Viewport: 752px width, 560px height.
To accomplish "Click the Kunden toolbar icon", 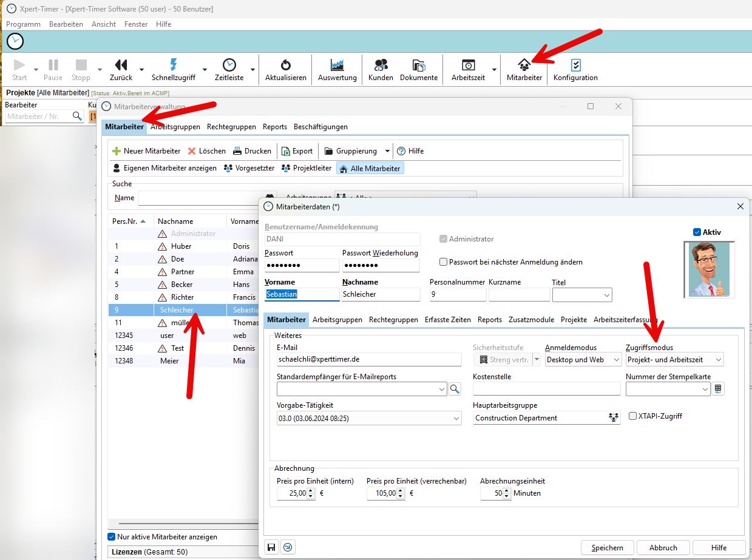I will (x=381, y=66).
